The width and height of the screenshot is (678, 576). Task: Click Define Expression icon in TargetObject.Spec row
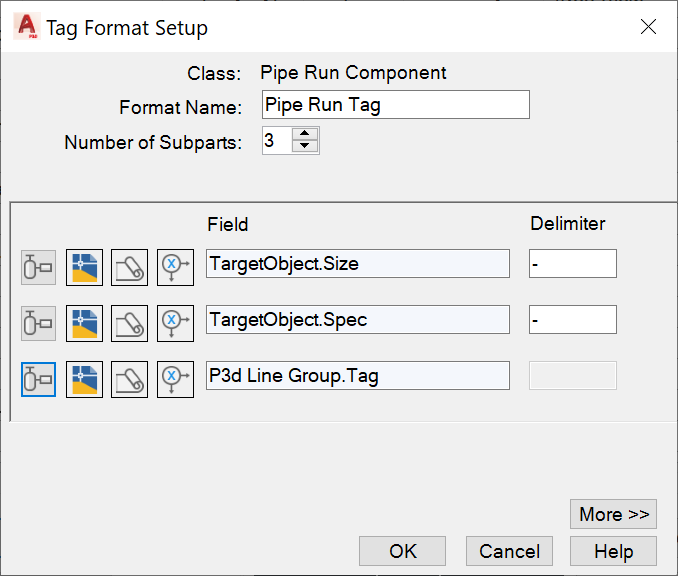coord(175,323)
